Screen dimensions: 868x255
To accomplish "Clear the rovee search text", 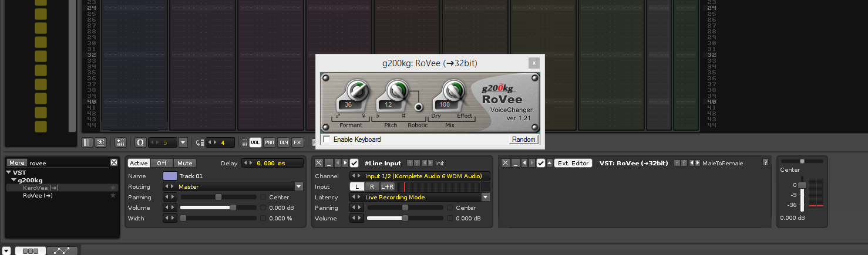I will click(114, 163).
